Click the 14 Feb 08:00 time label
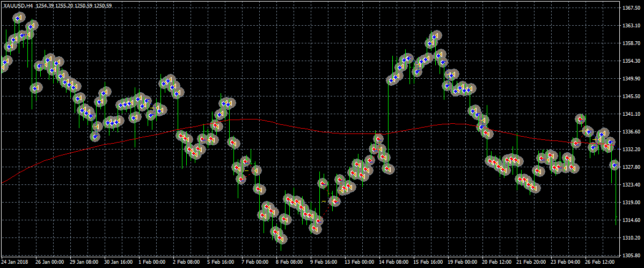 (x=393, y=263)
